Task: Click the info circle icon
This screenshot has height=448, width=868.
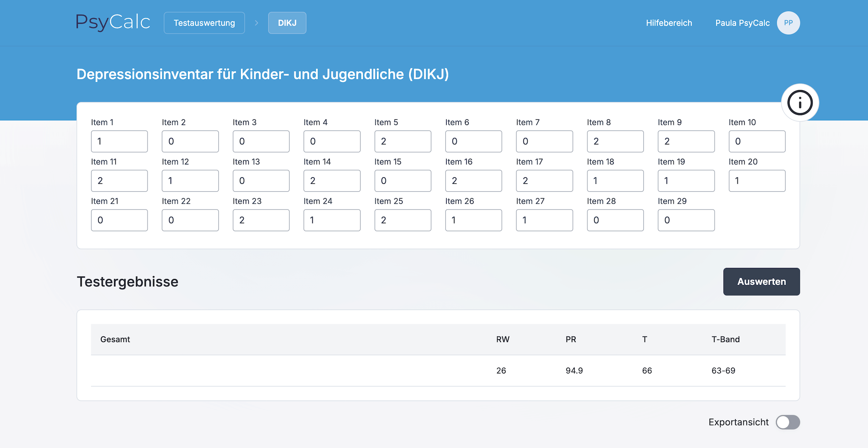Action: 800,103
